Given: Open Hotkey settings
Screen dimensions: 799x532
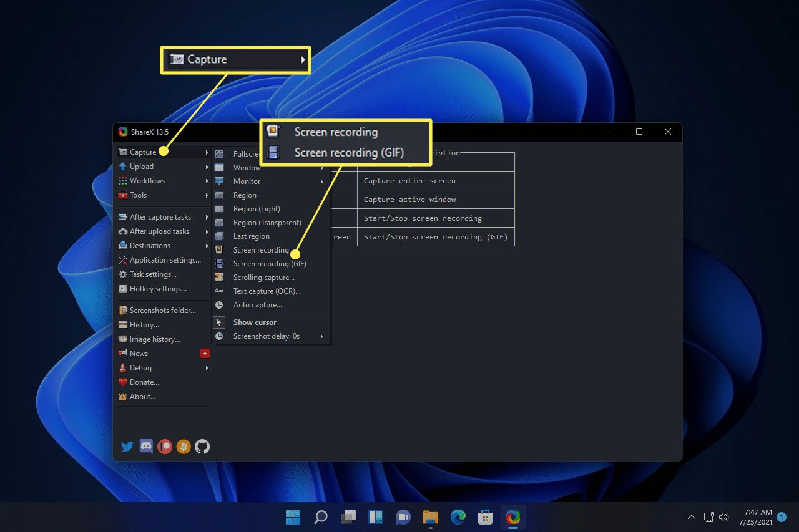Looking at the screenshot, I should pos(157,289).
